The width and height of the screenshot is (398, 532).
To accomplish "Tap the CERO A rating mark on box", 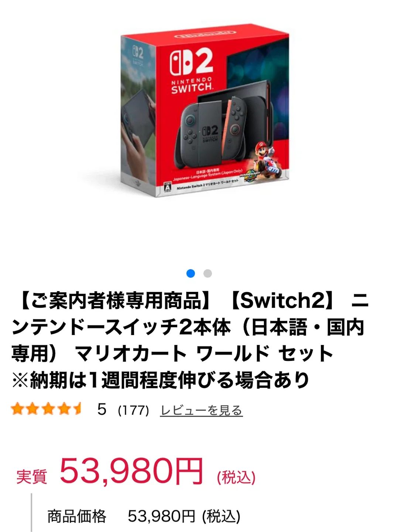I will (168, 187).
